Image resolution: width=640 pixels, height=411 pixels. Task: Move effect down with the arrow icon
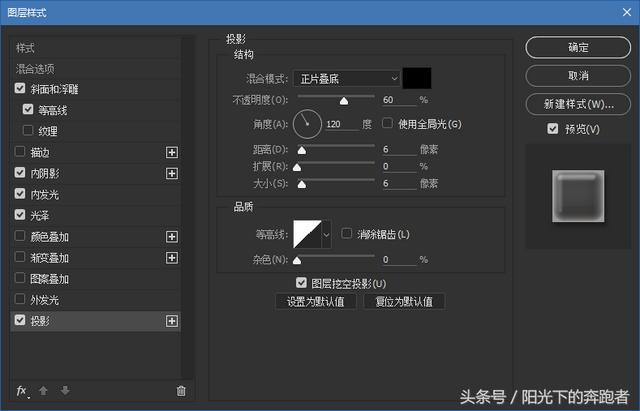(x=65, y=391)
